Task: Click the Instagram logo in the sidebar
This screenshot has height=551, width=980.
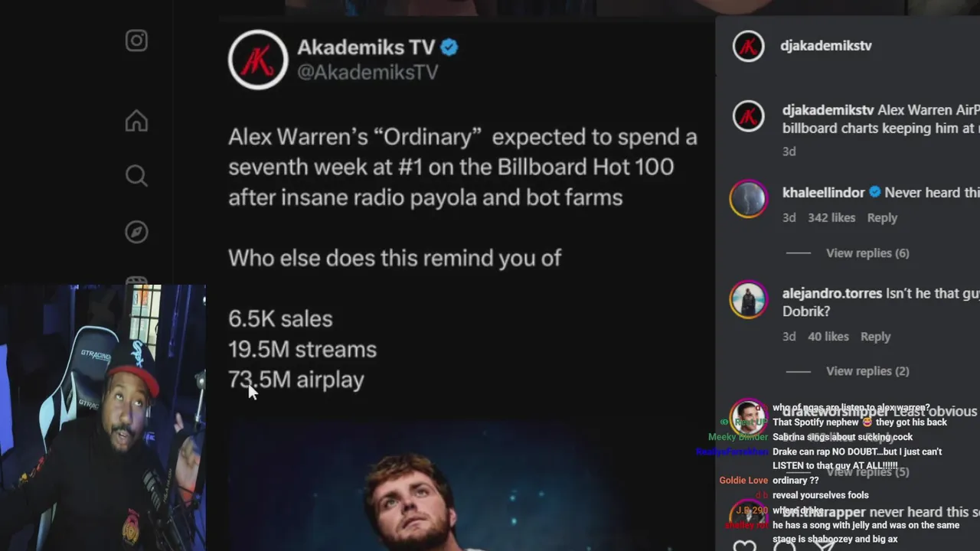Action: click(x=136, y=41)
